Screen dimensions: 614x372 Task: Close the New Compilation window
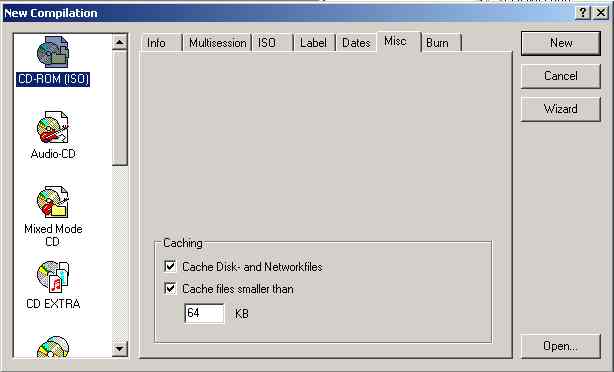pos(601,13)
